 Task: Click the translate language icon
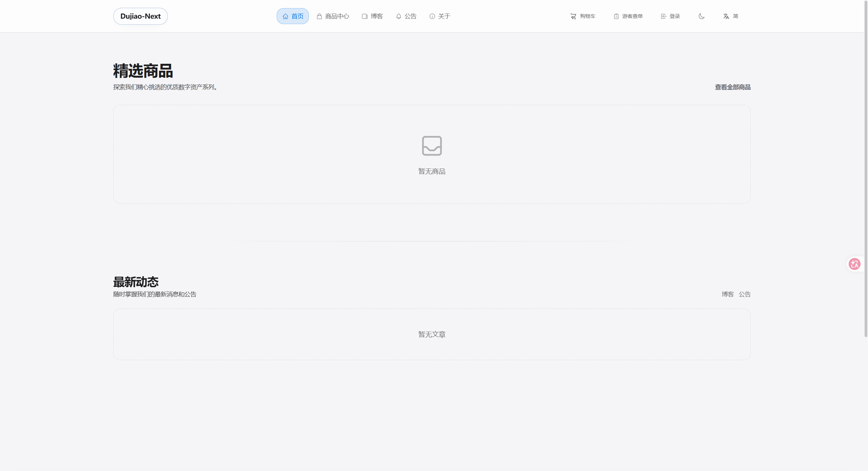[726, 16]
